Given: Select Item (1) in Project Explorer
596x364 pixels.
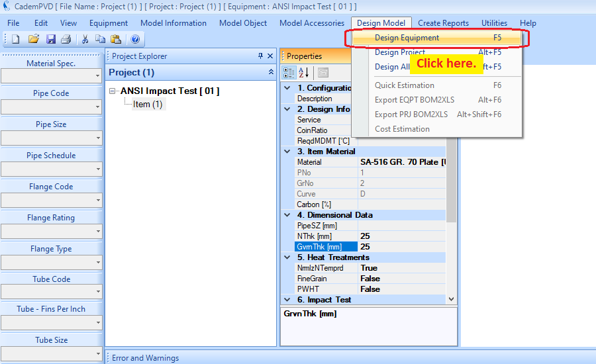Looking at the screenshot, I should 148,104.
